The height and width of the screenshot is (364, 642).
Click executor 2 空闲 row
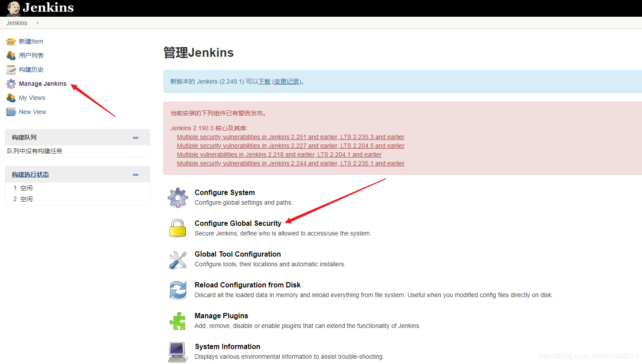click(77, 199)
